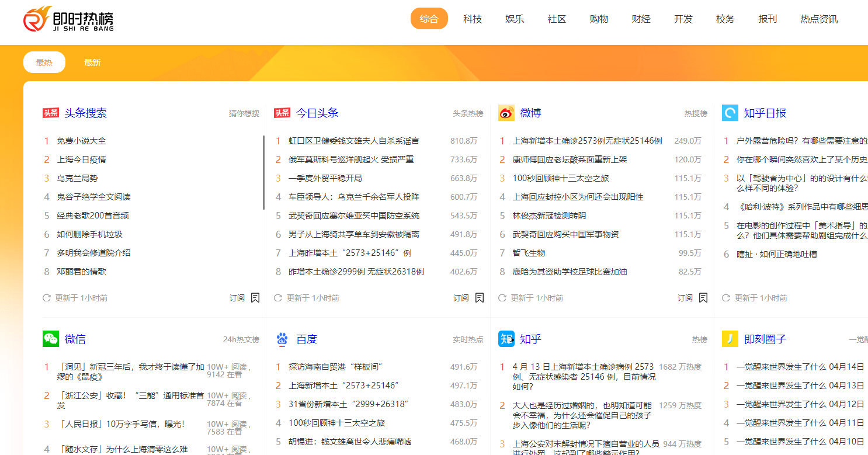Toggle the bookmark icon on the 今日头条 card
Image resolution: width=868 pixels, height=455 pixels.
pos(479,297)
